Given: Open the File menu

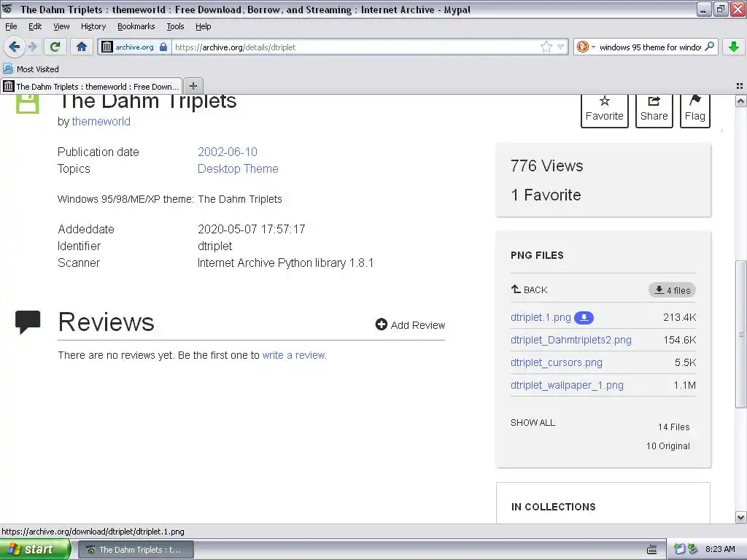Looking at the screenshot, I should [11, 26].
